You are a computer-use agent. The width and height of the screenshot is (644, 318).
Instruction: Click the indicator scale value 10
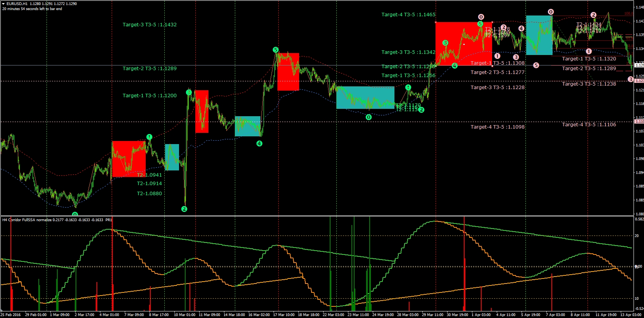(637, 298)
